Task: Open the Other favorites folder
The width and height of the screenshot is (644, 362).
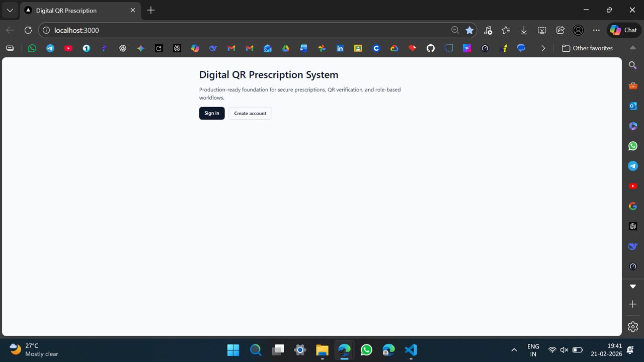Action: coord(587,48)
